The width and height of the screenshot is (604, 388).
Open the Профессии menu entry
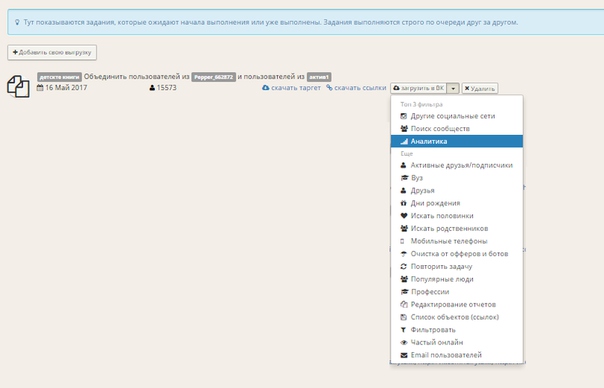pyautogui.click(x=457, y=292)
